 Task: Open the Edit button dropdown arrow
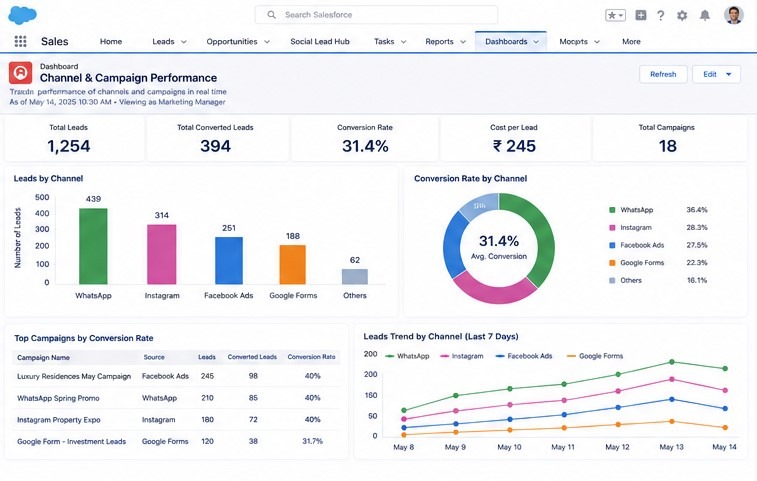(x=729, y=74)
